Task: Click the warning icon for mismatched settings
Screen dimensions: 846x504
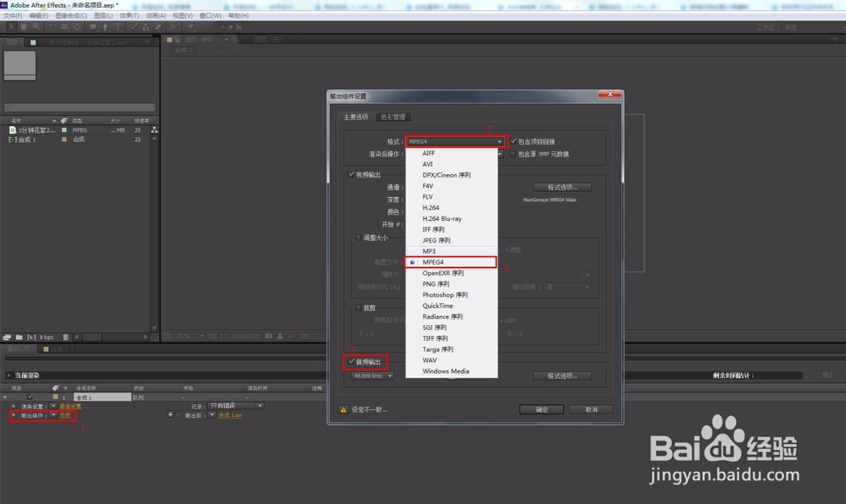Action: tap(343, 409)
